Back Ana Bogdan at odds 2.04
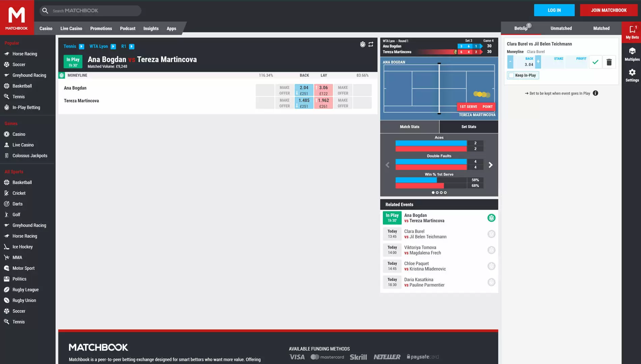 [304, 90]
